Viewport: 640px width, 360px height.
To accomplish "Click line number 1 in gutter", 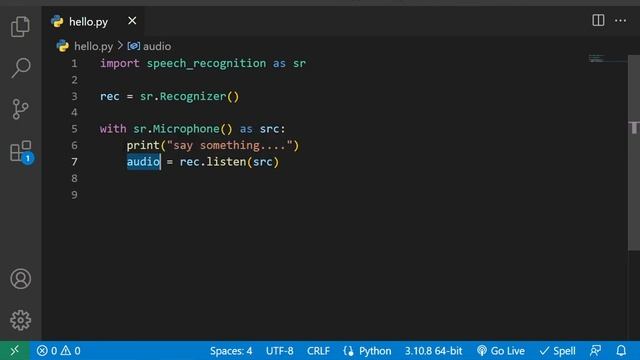I will [x=74, y=64].
